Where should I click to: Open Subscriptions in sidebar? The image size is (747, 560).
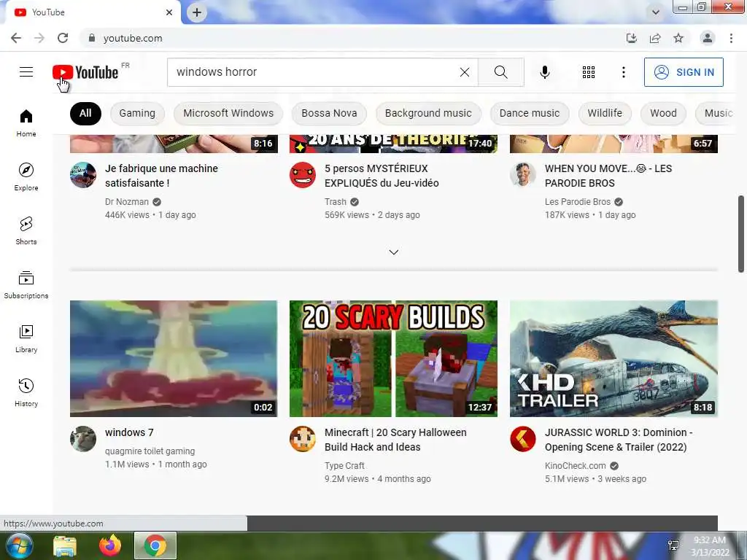point(26,285)
